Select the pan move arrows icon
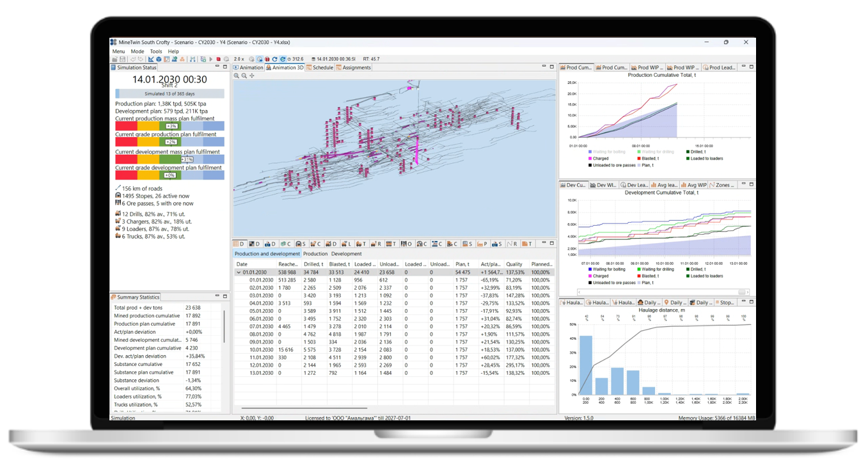The height and width of the screenshot is (476, 868). tap(252, 75)
